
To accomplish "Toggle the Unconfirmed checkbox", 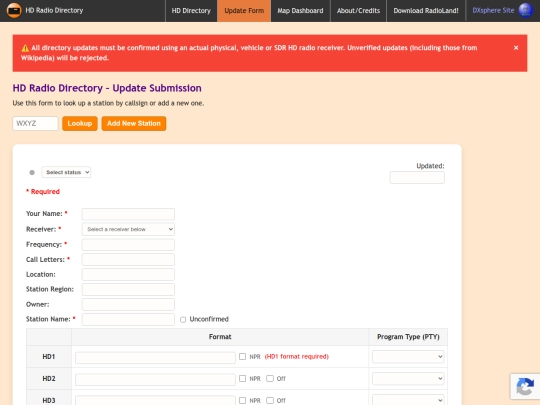I will [x=183, y=320].
